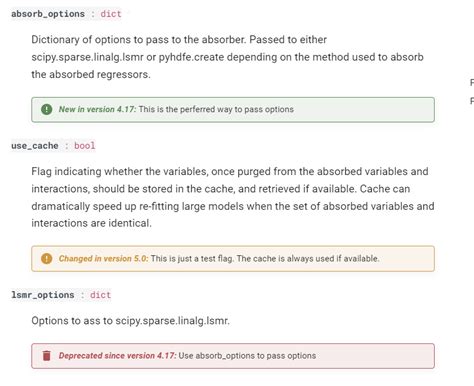The height and width of the screenshot is (386, 474).
Task: Click 'This is the perferred way to pass options'
Action: pos(216,109)
